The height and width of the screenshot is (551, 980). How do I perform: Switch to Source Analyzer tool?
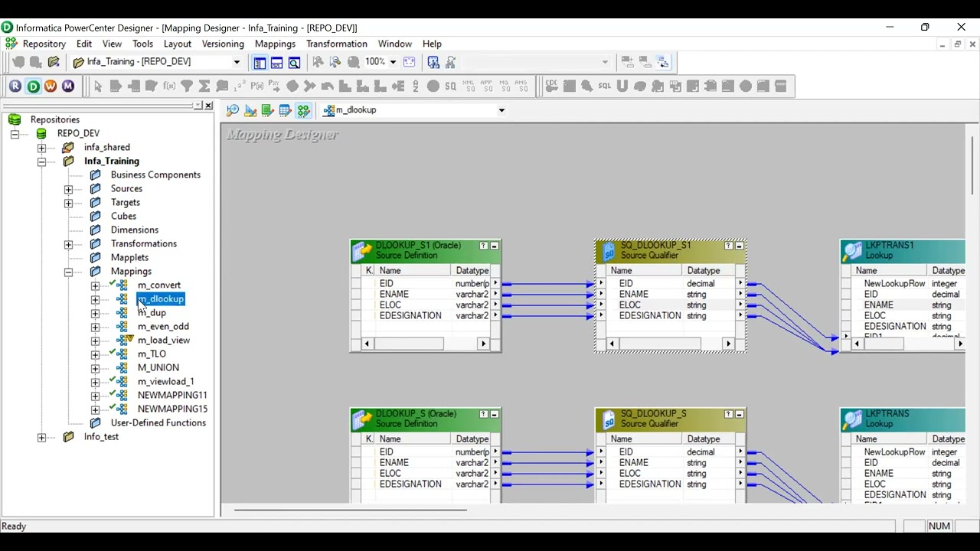coord(233,110)
